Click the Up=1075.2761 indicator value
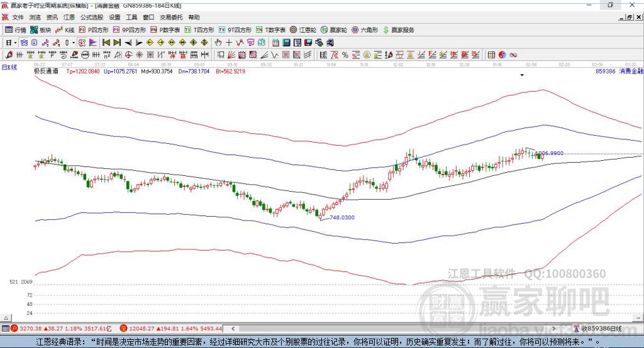The width and height of the screenshot is (644, 348). click(120, 71)
